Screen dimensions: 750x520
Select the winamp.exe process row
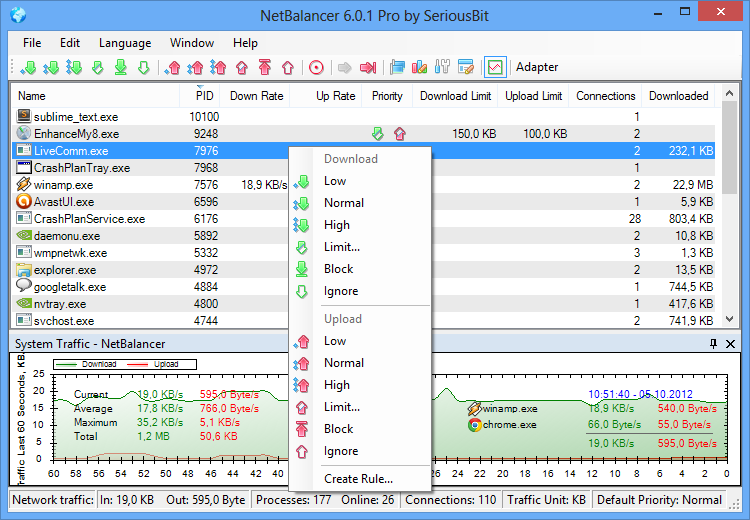(x=62, y=185)
